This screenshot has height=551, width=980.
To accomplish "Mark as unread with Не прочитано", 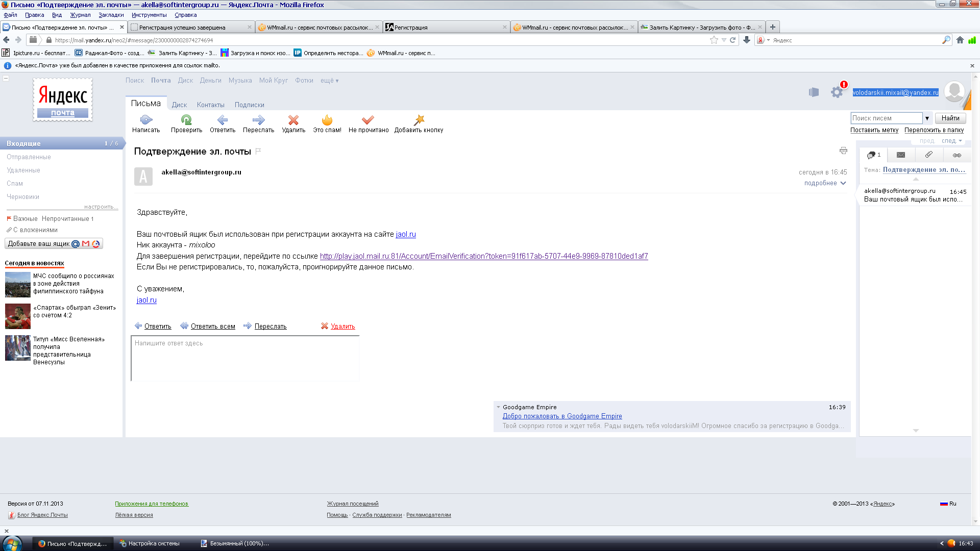I will click(368, 120).
